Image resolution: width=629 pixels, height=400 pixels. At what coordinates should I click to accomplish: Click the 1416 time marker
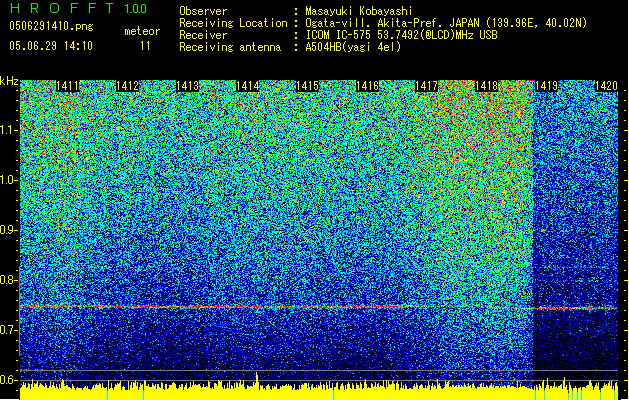tap(367, 86)
